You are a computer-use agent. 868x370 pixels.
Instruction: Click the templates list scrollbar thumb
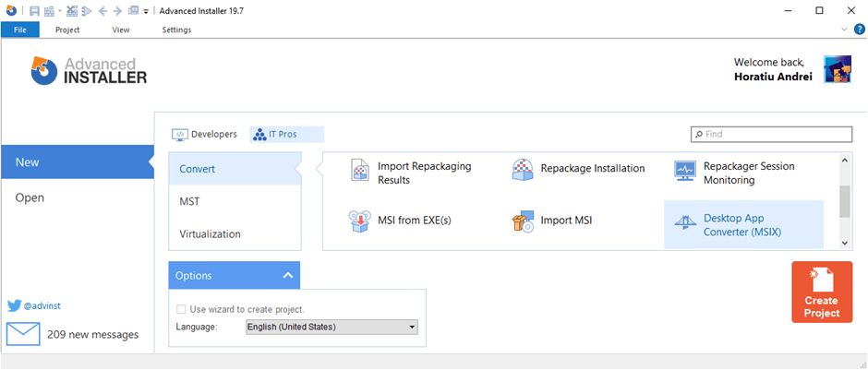click(x=844, y=202)
